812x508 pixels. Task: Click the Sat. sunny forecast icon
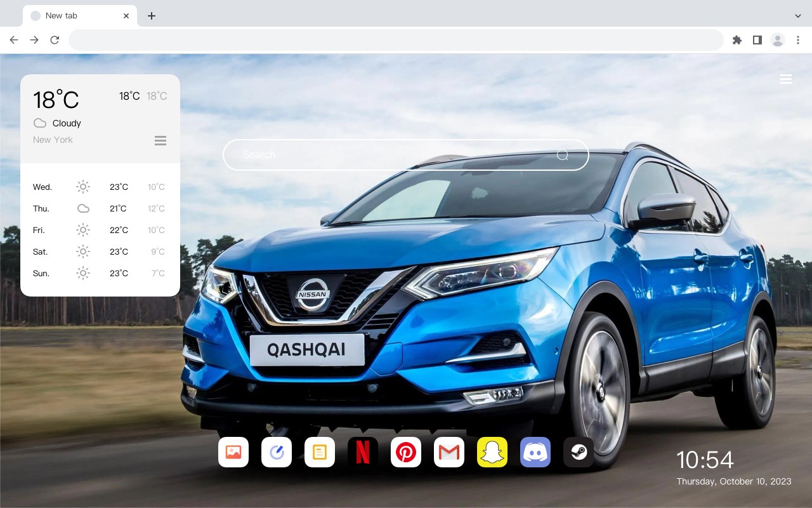pyautogui.click(x=83, y=251)
